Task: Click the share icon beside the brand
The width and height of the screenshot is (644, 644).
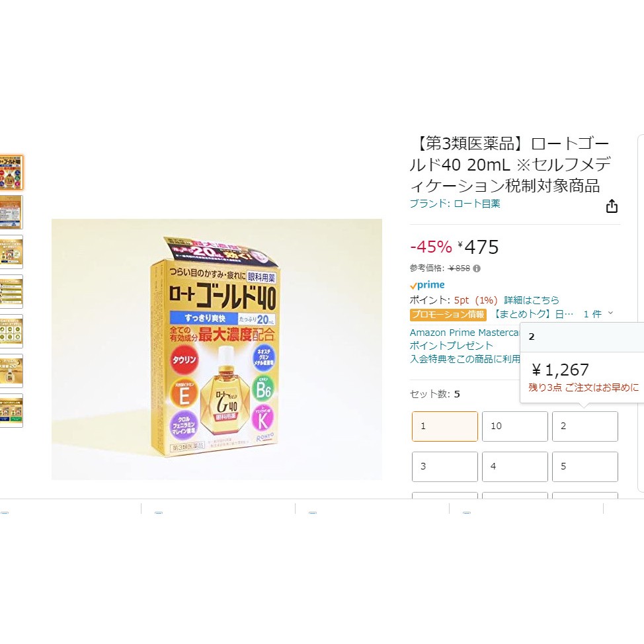Action: pos(612,206)
